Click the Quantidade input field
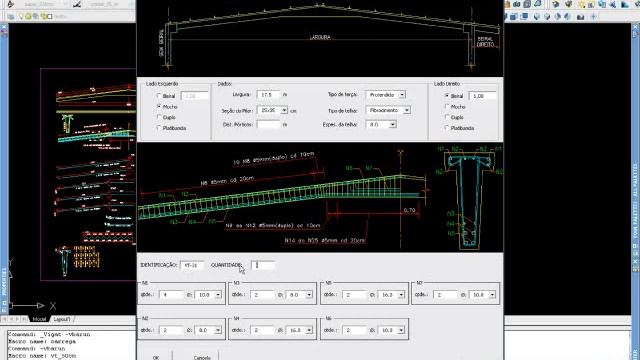 coord(263,265)
